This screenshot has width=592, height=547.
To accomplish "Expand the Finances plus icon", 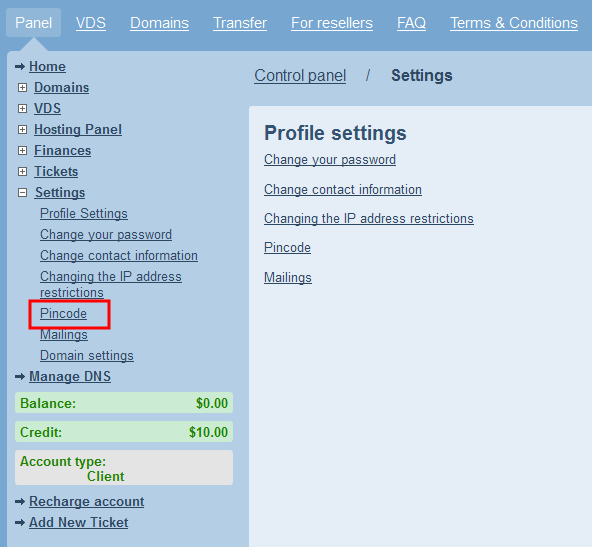I will 23,151.
